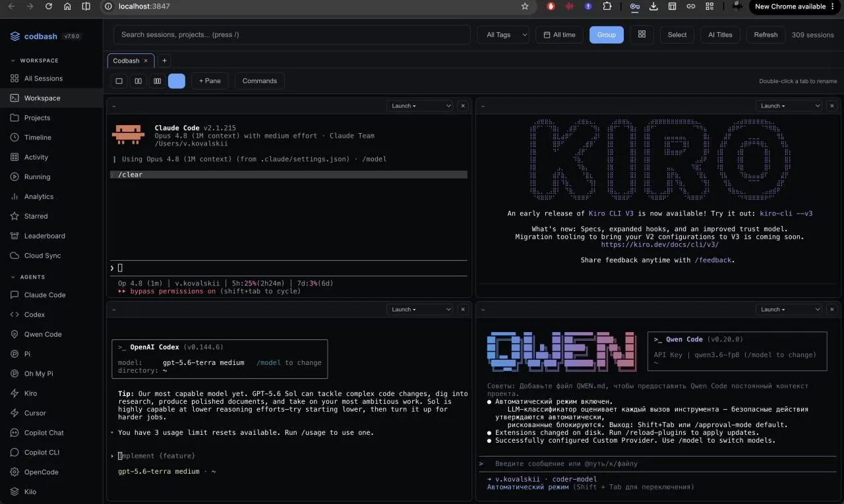Viewport: 844px width, 504px height.
Task: Select the highlighted four-pane layout button
Action: pyautogui.click(x=177, y=81)
